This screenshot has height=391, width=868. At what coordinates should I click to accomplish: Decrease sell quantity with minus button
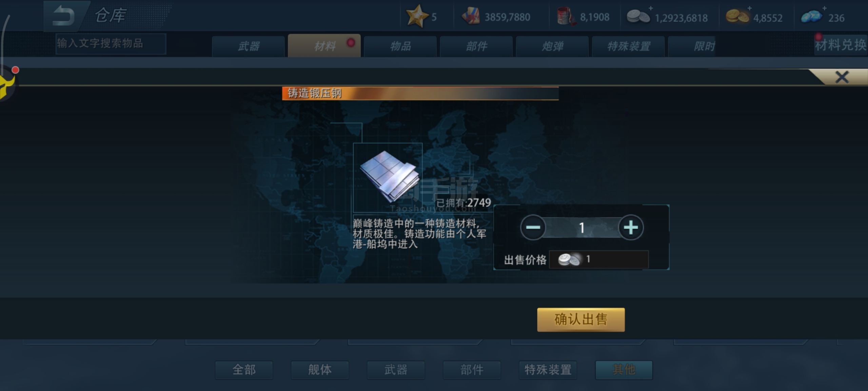[533, 227]
